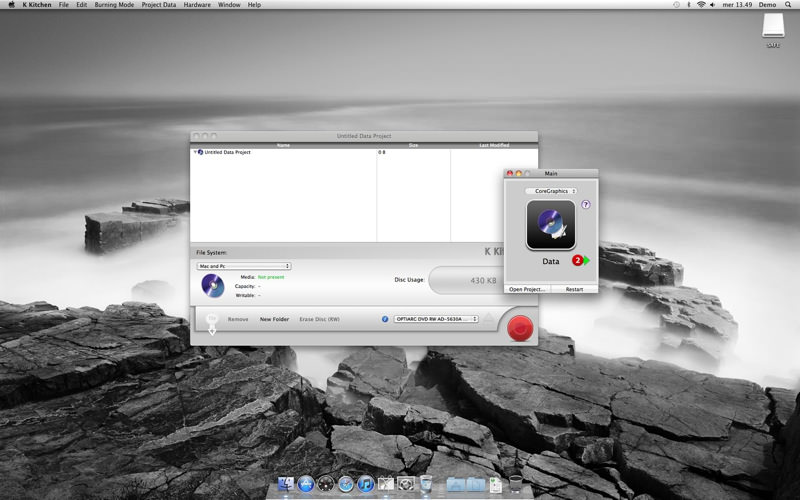Click the red Burn button
Screen dimensions: 800x500
point(518,327)
